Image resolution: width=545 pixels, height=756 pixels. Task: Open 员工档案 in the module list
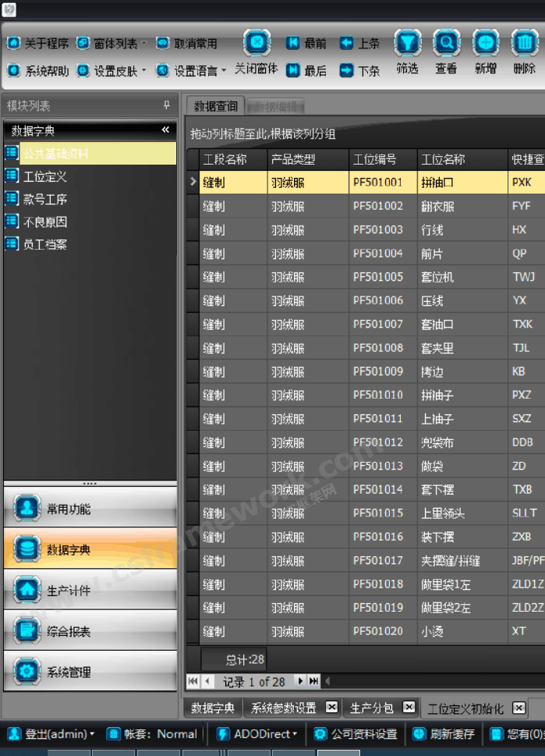(44, 244)
